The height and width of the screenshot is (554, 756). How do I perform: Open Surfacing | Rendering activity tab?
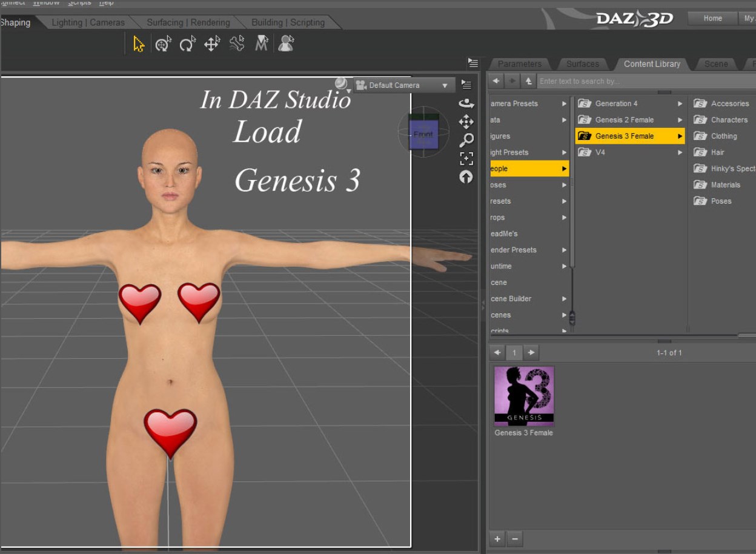(188, 22)
